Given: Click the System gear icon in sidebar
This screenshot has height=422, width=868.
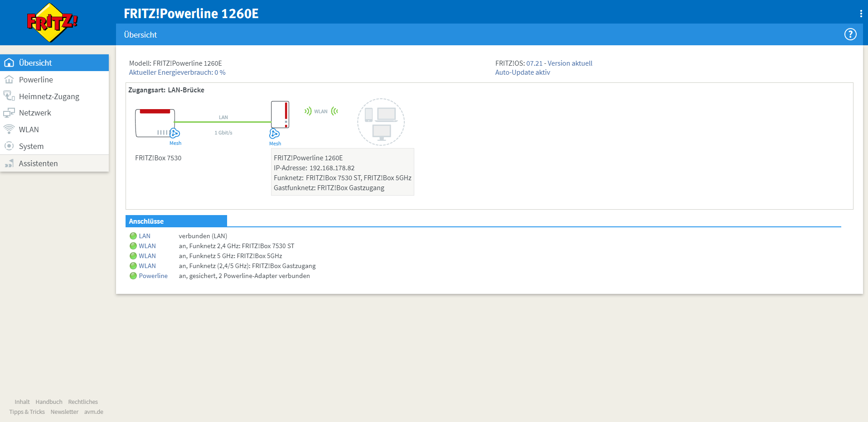Looking at the screenshot, I should pyautogui.click(x=9, y=146).
